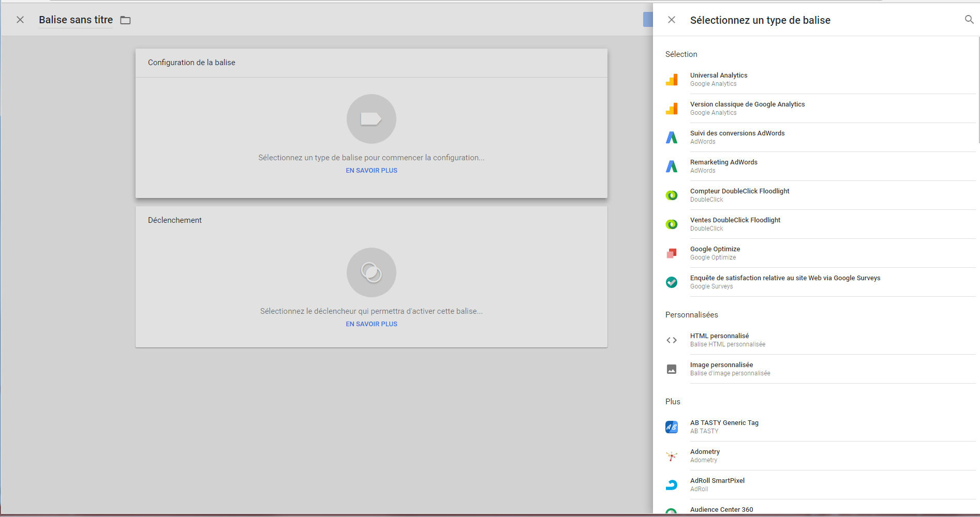Screen dimensions: 980x517
Task: Click the AdRoll SmartPixel blue logo icon
Action: point(672,485)
